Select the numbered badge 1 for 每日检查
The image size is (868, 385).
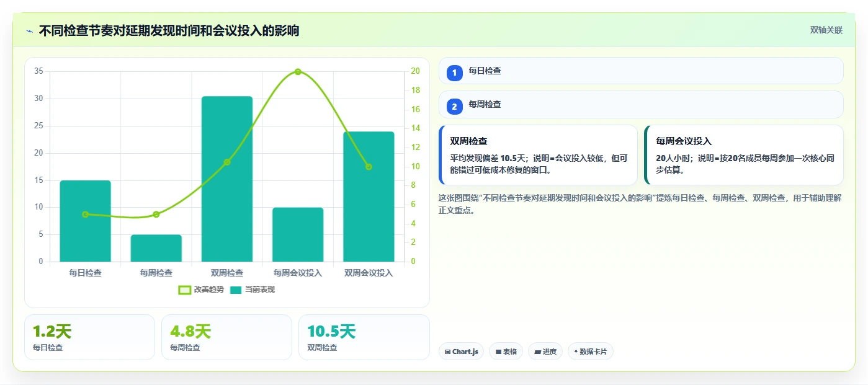point(454,73)
